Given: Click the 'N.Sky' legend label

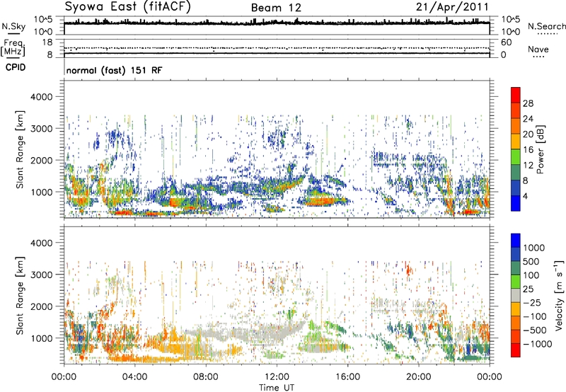Looking at the screenshot, I should pyautogui.click(x=13, y=26).
